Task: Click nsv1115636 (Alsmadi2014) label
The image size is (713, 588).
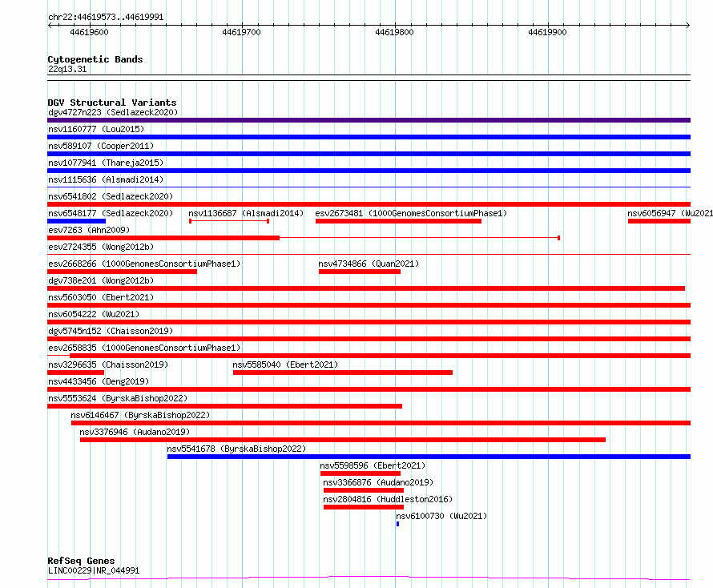Action: point(106,179)
